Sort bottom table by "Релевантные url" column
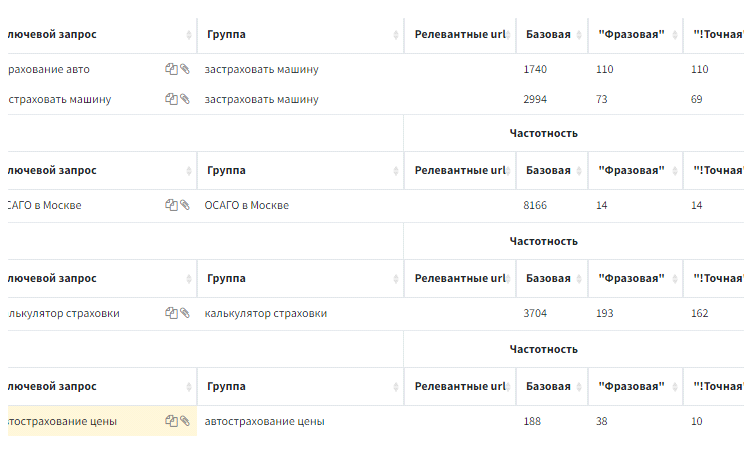750x450 pixels. pyautogui.click(x=509, y=387)
